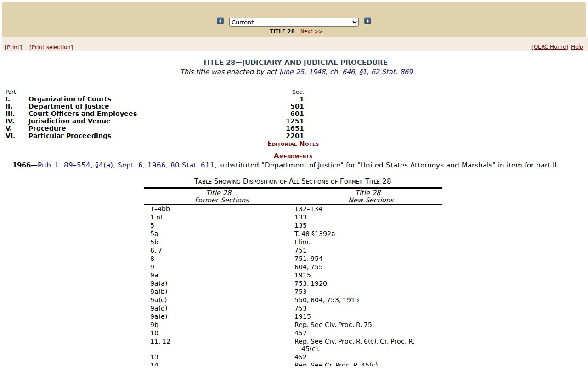Image resolution: width=588 pixels, height=368 pixels.
Task: Click new section cell 753, 1920
Action: point(311,283)
